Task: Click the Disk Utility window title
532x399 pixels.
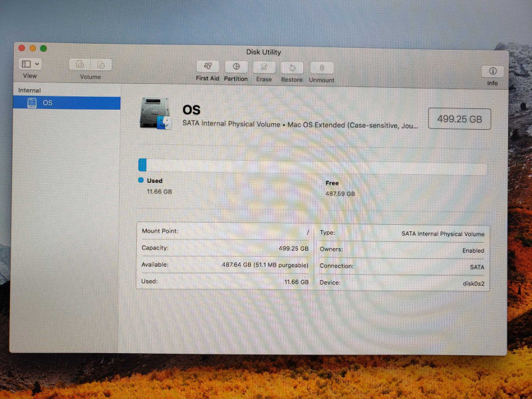Action: point(263,53)
